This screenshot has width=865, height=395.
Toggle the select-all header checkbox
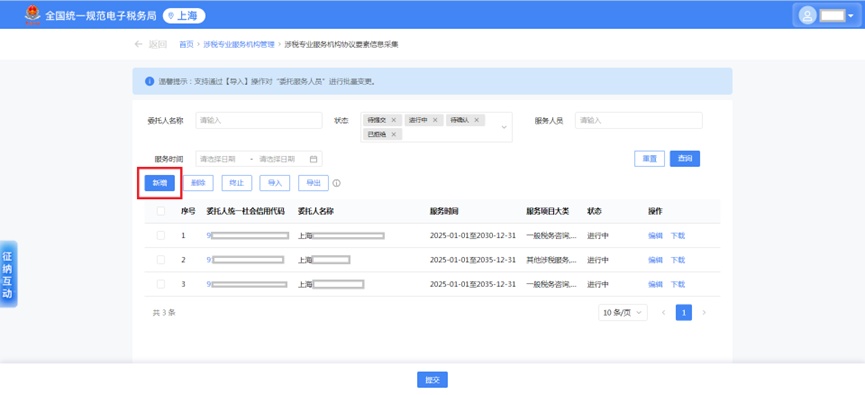[161, 211]
